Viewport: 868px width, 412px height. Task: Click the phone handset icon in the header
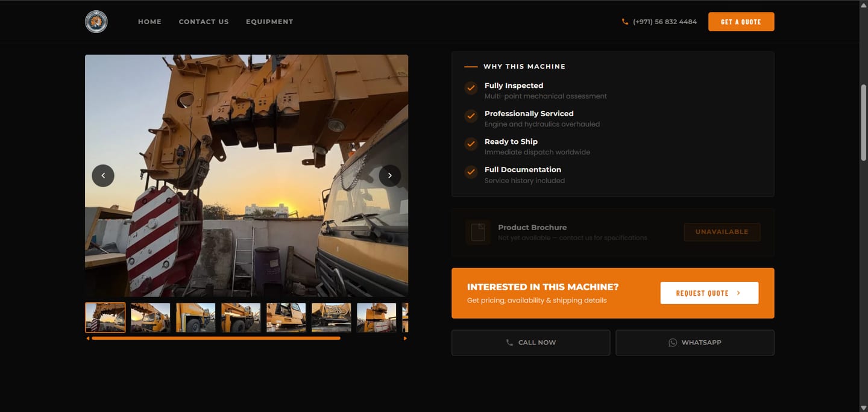[625, 22]
